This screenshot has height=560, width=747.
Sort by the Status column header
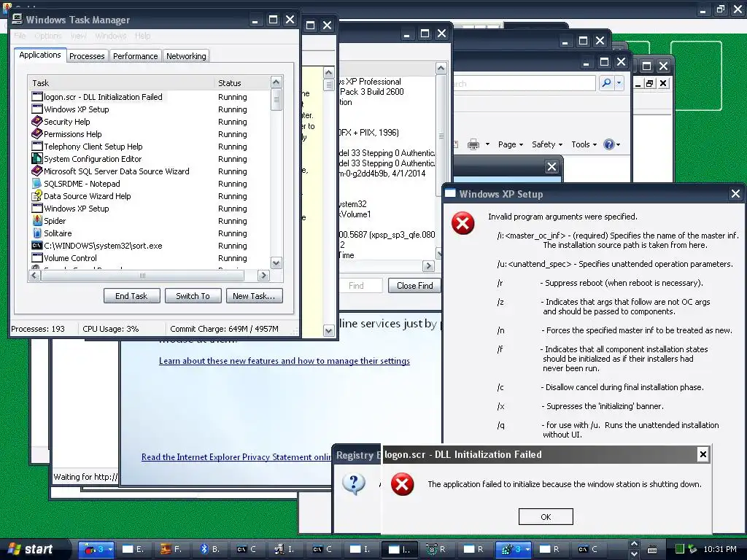coord(242,83)
